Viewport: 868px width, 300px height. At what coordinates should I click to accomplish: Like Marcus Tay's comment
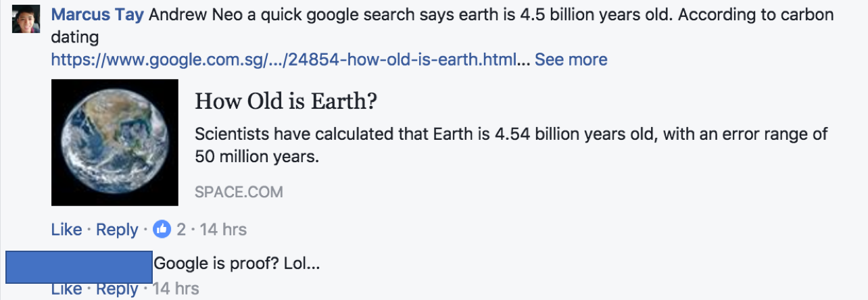pos(66,230)
